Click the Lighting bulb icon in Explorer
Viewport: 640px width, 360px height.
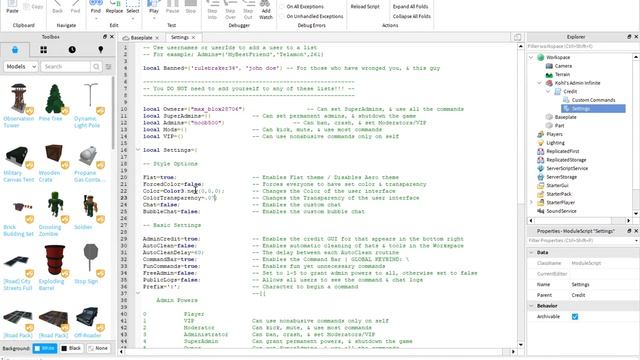pyautogui.click(x=541, y=143)
